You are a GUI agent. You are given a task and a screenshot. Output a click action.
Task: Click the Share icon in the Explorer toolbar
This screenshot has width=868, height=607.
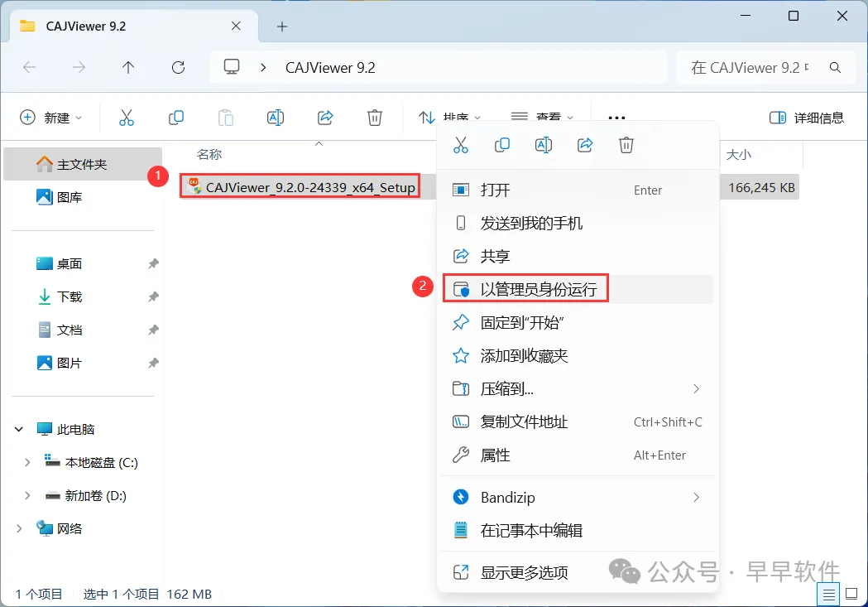pyautogui.click(x=325, y=118)
